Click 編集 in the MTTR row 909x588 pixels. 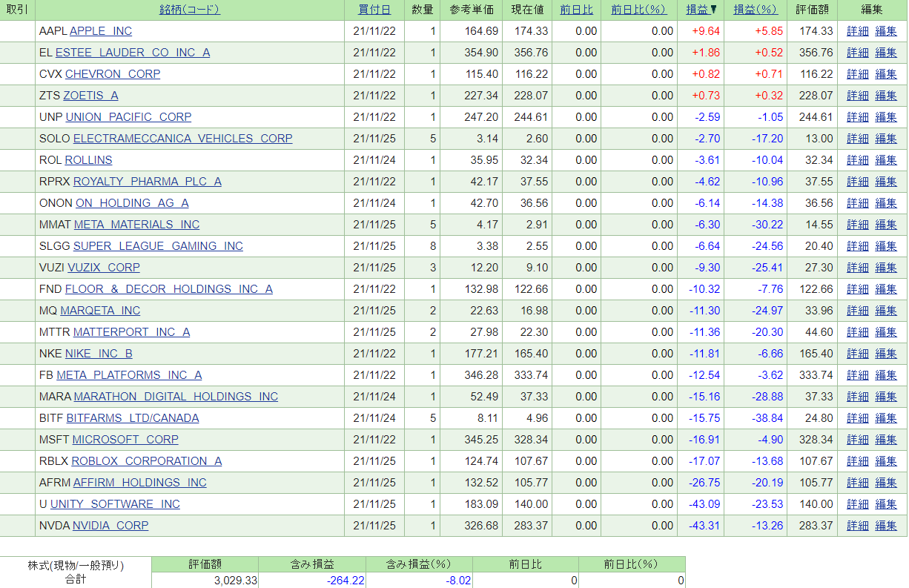886,332
